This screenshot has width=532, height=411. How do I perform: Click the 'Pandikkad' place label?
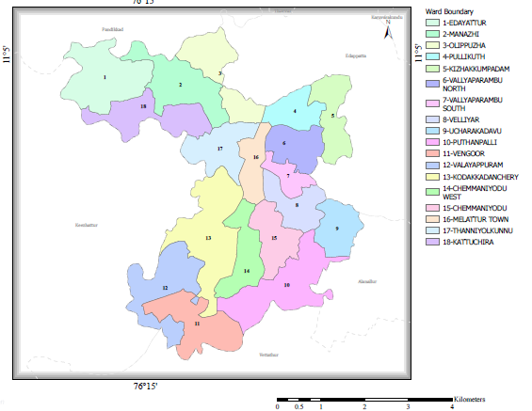113,29
